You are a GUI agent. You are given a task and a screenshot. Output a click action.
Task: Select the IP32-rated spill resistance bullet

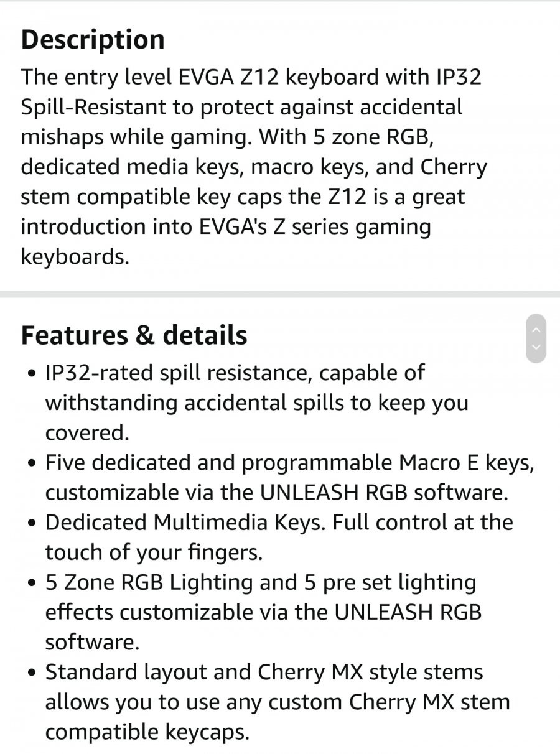pyautogui.click(x=256, y=403)
